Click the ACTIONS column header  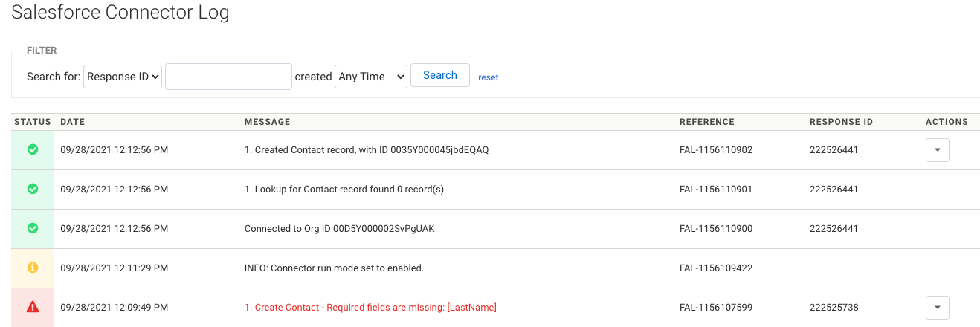[x=947, y=122]
